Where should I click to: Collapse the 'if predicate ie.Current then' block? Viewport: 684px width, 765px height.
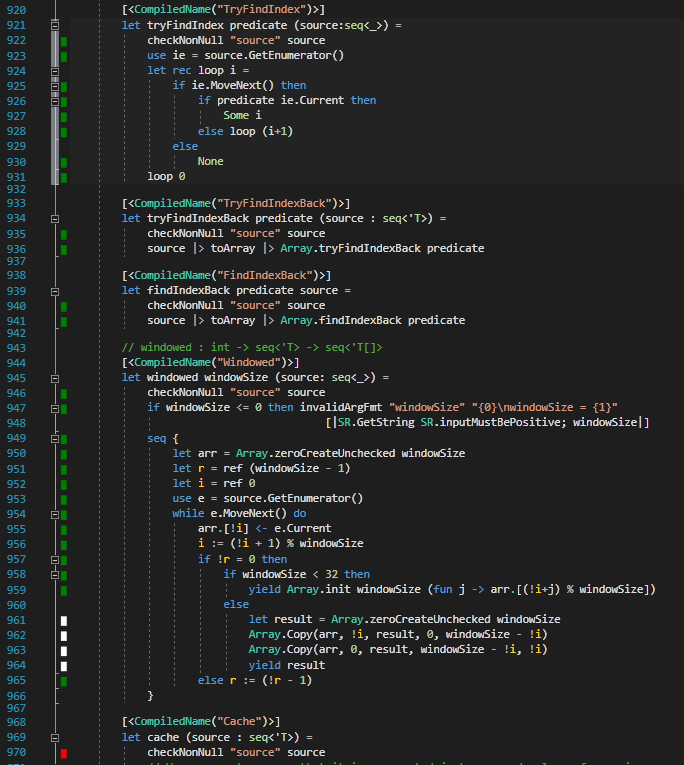point(55,102)
